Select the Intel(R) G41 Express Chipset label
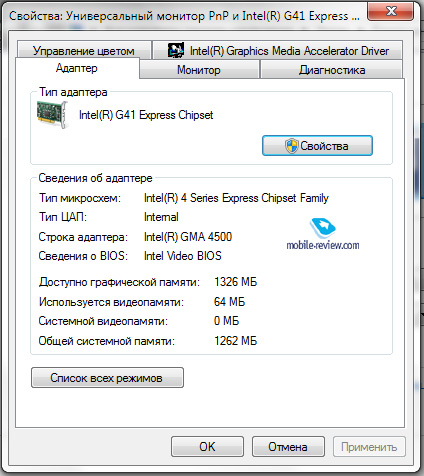 coord(146,115)
